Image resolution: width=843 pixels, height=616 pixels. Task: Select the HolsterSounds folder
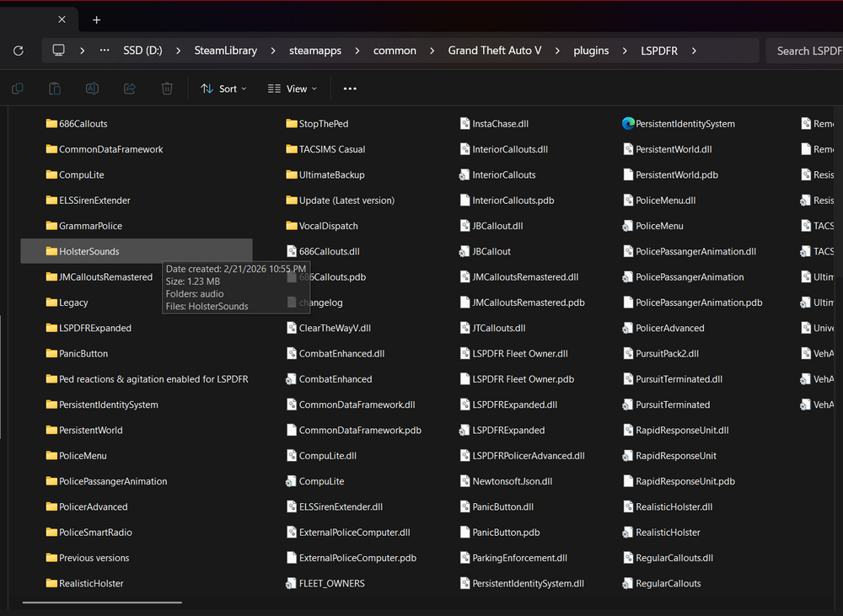(89, 251)
